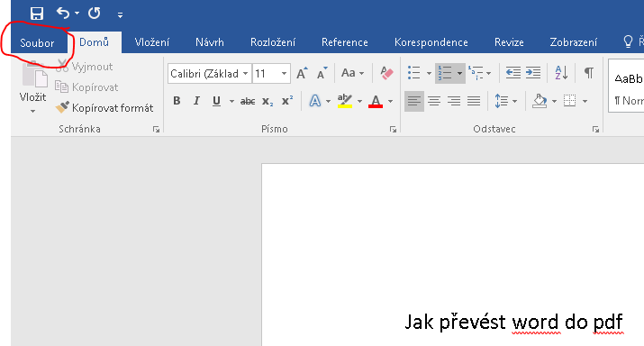Click the Vyjmout cut button
The image size is (644, 346).
pos(84,67)
